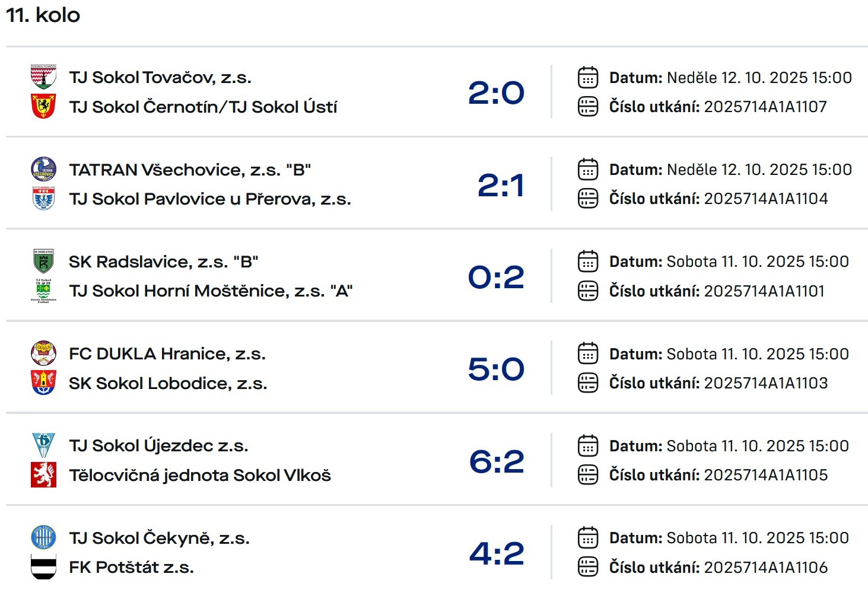Image resolution: width=868 pixels, height=596 pixels.
Task: Open the 5:0 DUKLA Hranice match score
Action: point(496,369)
